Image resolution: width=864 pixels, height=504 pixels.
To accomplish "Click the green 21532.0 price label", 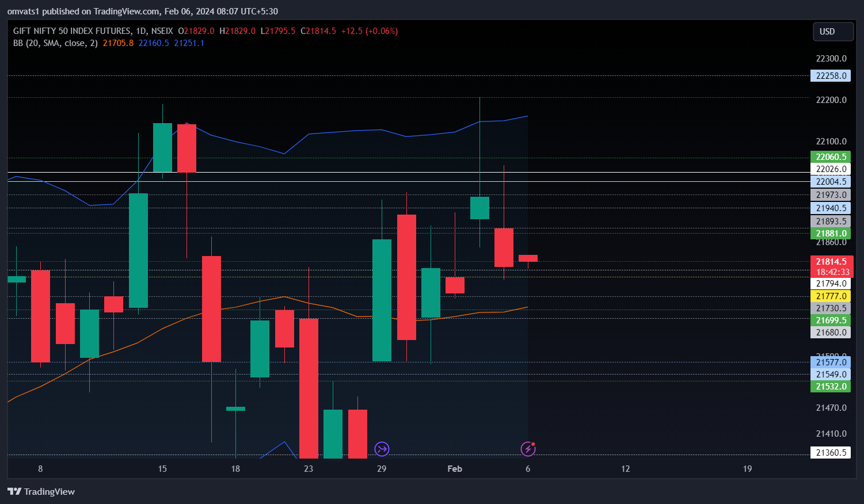I will pos(830,387).
